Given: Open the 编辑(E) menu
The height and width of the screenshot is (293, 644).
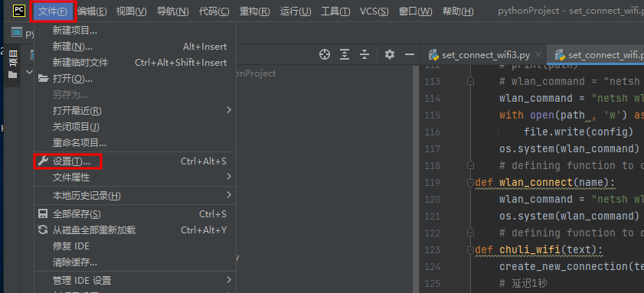Looking at the screenshot, I should (x=92, y=11).
